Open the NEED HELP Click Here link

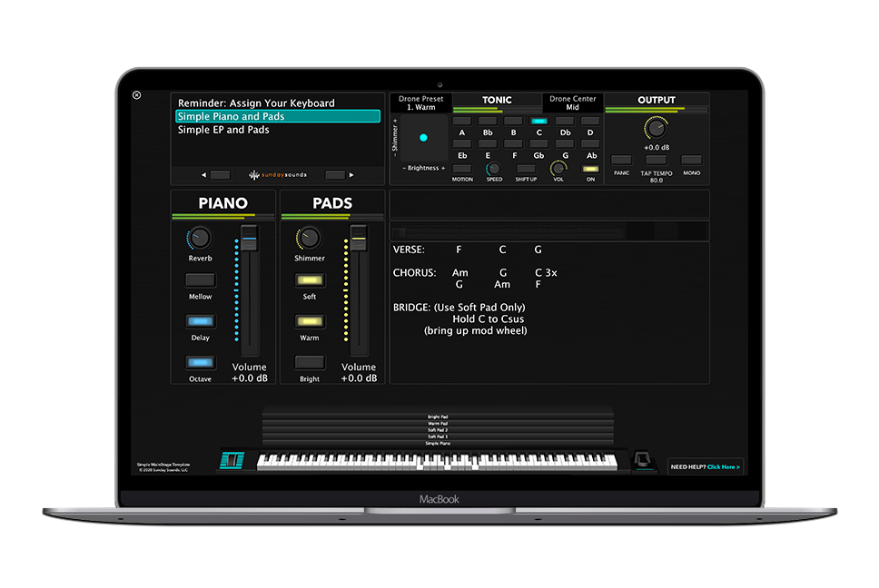coord(706,465)
